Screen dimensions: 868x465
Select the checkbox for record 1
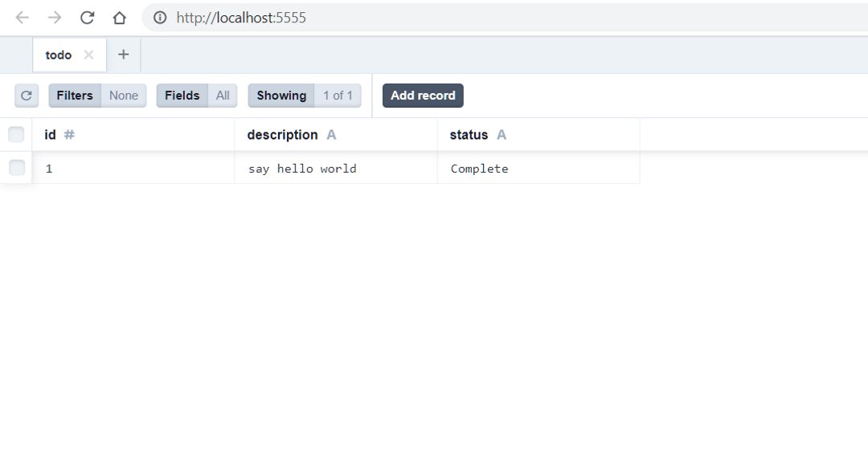(x=16, y=168)
